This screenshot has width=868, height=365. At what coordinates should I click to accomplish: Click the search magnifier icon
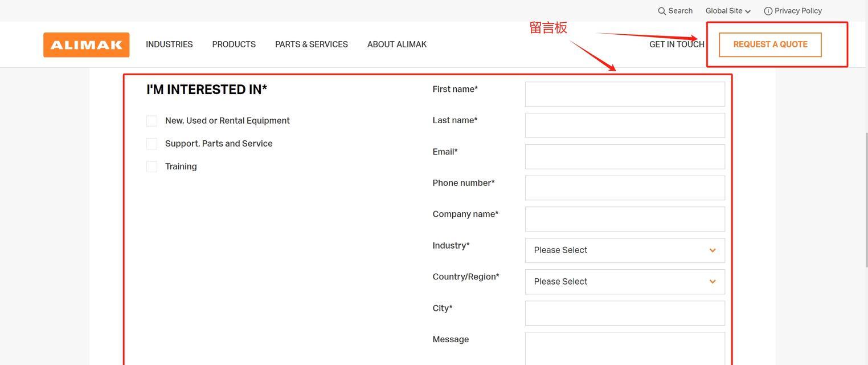(662, 11)
